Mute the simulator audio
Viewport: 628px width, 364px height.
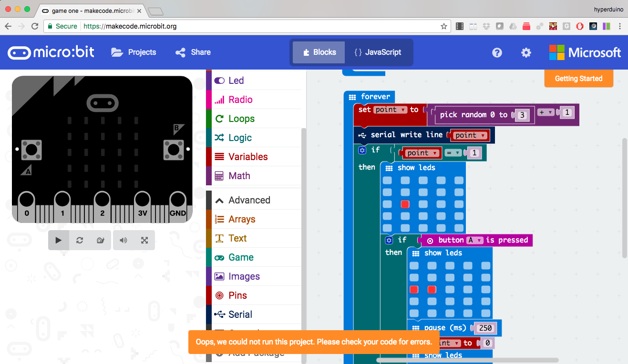pos(124,240)
